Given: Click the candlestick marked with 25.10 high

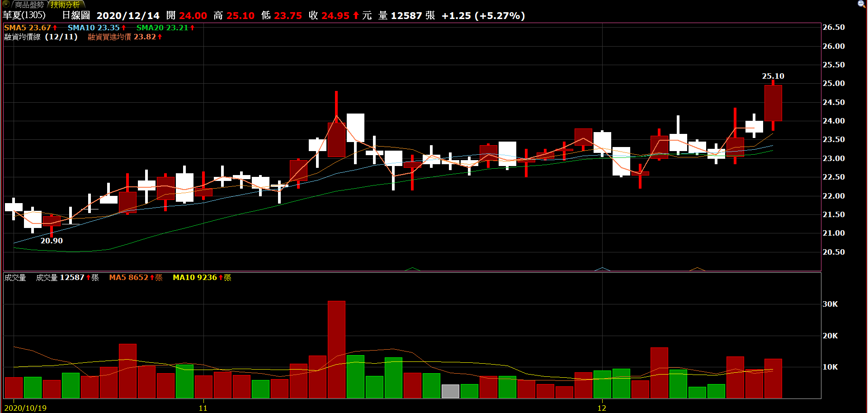Looking at the screenshot, I should 773,103.
